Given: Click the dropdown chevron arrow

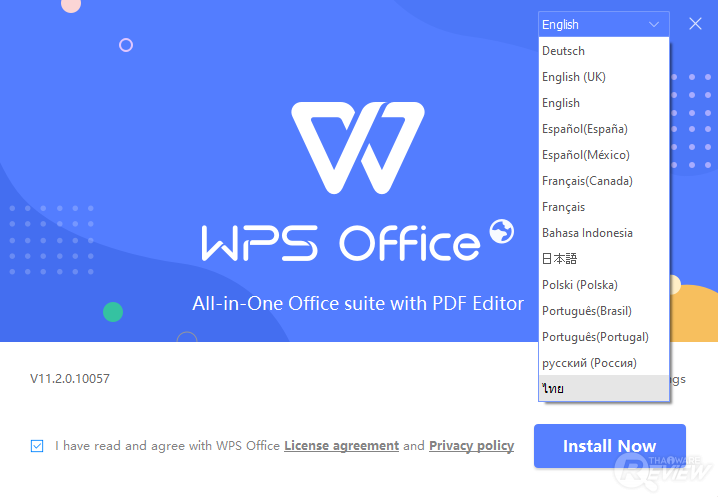Looking at the screenshot, I should tap(654, 24).
